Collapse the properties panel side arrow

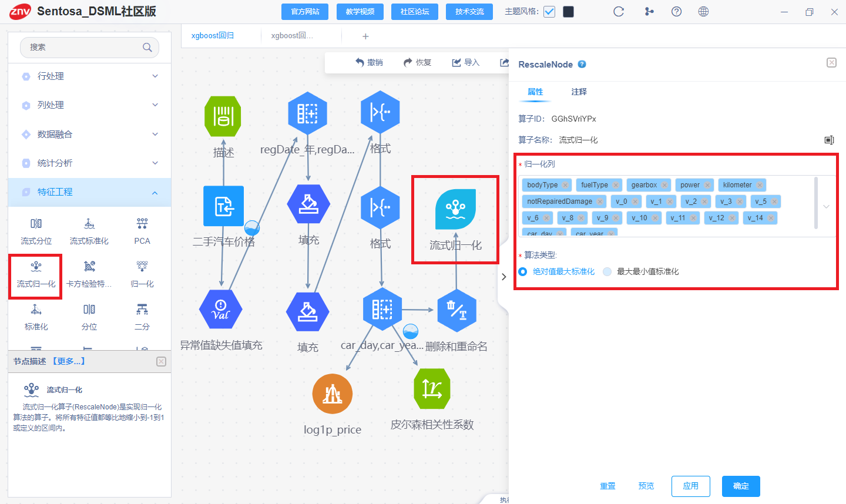pyautogui.click(x=503, y=277)
